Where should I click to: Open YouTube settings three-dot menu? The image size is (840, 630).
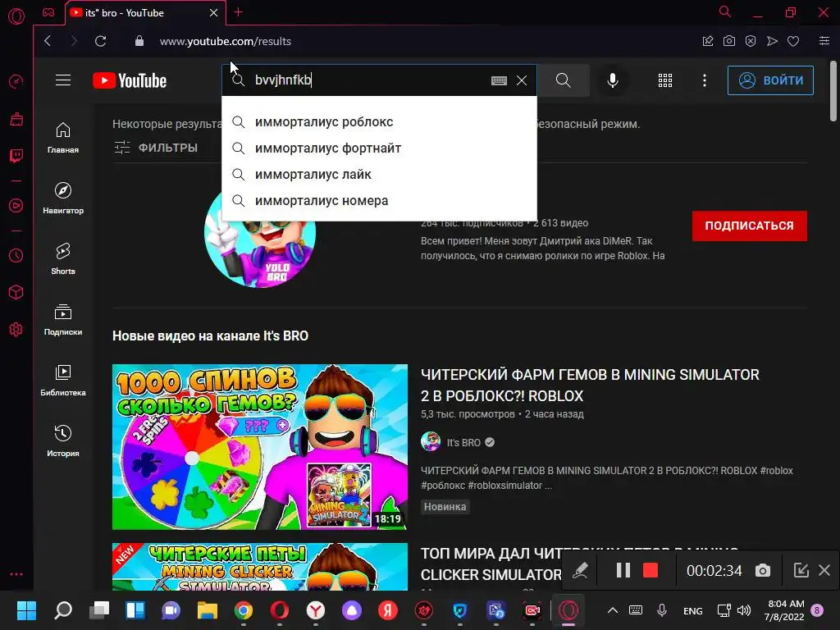[x=705, y=80]
